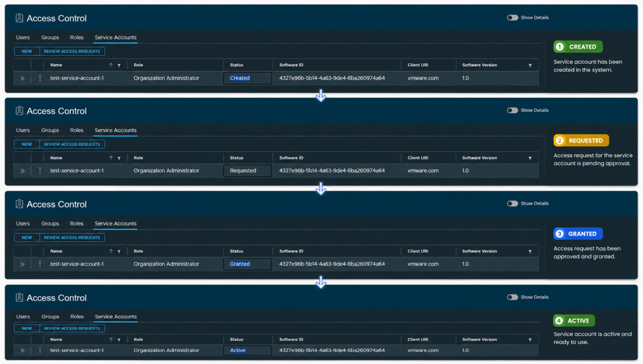The width and height of the screenshot is (643, 364).
Task: Expand the account row with Active status
Action: click(23, 350)
